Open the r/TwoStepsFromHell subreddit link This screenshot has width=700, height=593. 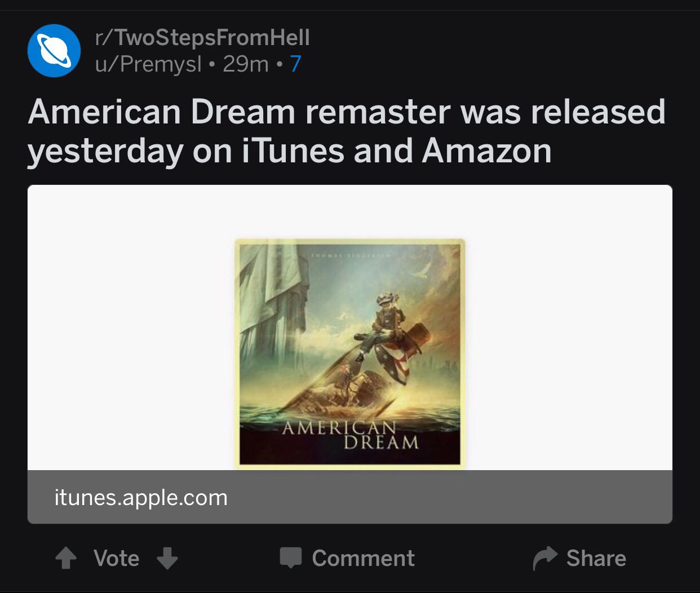pos(202,38)
